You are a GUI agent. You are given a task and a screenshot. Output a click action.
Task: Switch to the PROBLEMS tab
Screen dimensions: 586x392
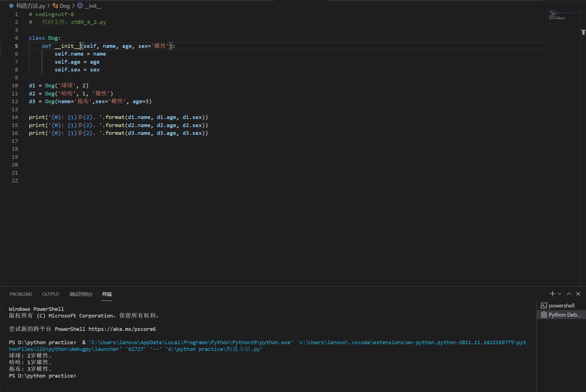click(x=21, y=294)
